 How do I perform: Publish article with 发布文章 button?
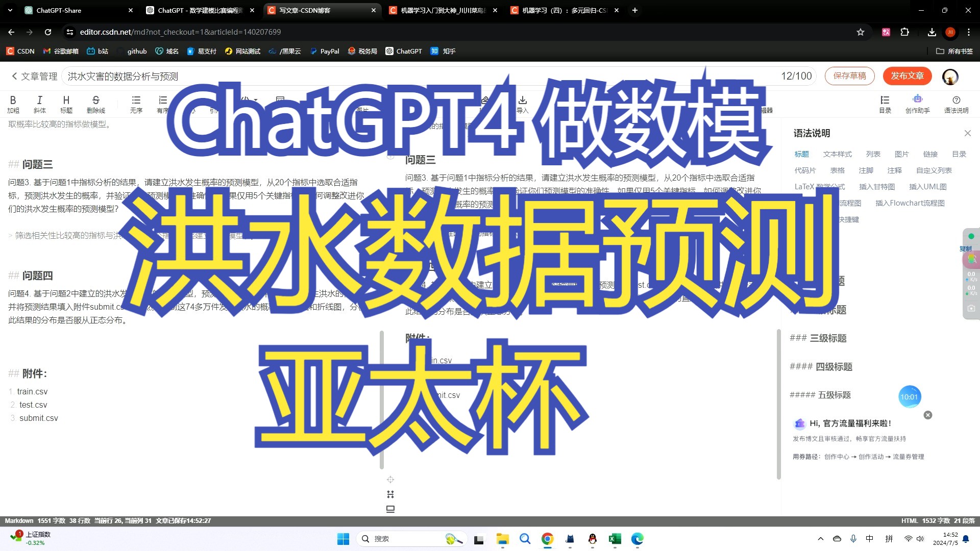pyautogui.click(x=907, y=76)
